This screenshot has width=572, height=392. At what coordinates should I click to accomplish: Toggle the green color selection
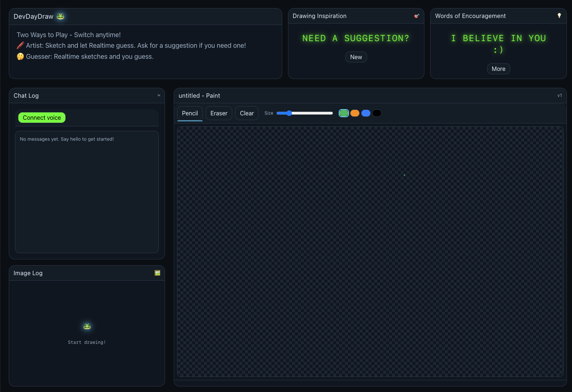coord(343,113)
